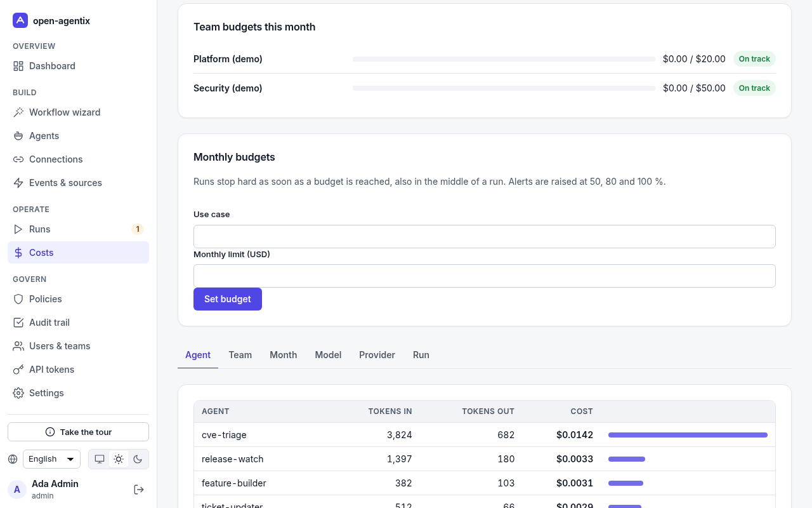Focus the Monthly limit (USD) field

(485, 276)
